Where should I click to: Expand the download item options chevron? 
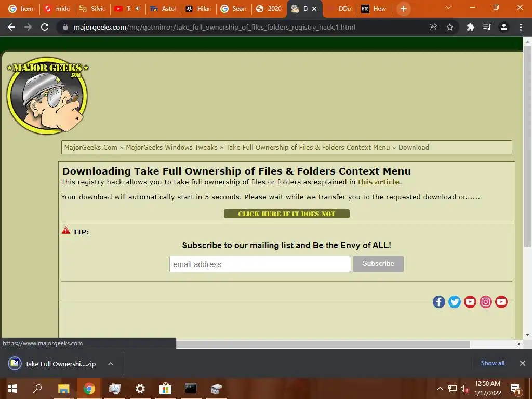tap(110, 364)
